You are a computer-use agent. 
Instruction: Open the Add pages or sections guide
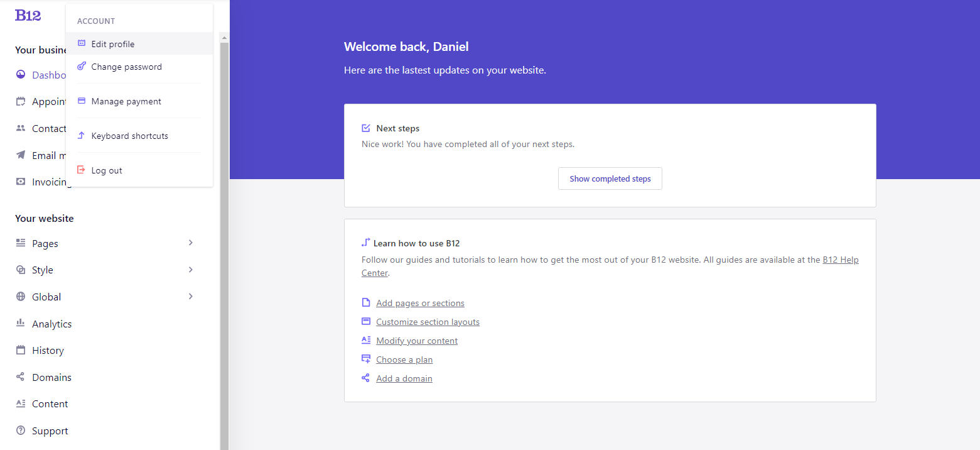(420, 303)
